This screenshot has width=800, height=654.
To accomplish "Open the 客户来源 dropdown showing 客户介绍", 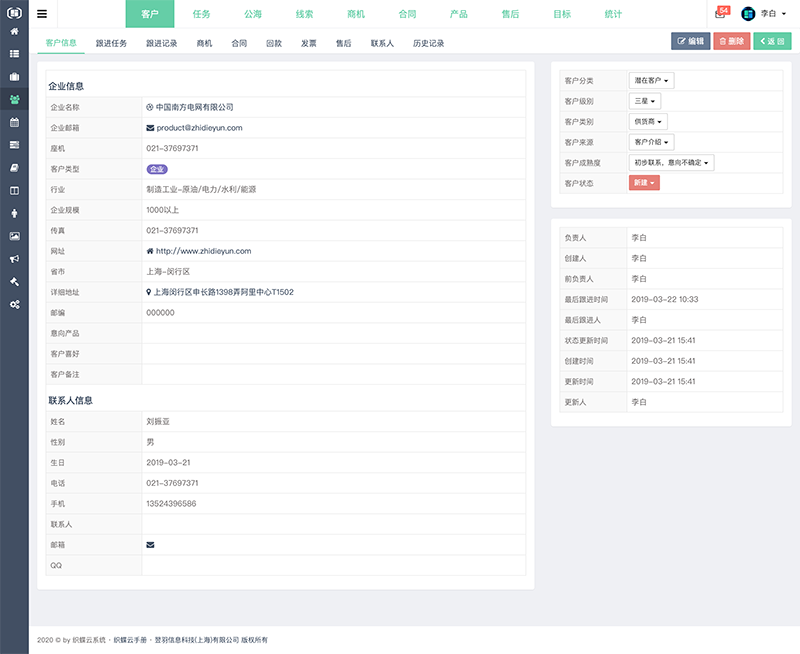I will 652,141.
